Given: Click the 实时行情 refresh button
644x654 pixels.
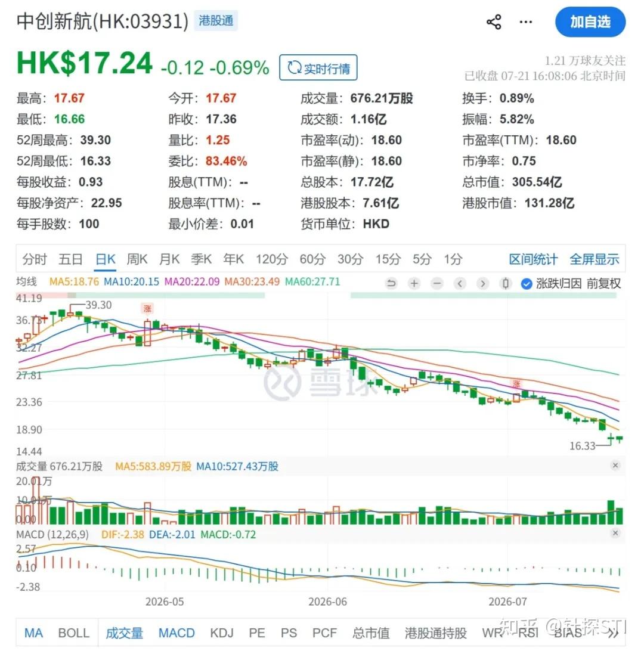Looking at the screenshot, I should coord(318,67).
